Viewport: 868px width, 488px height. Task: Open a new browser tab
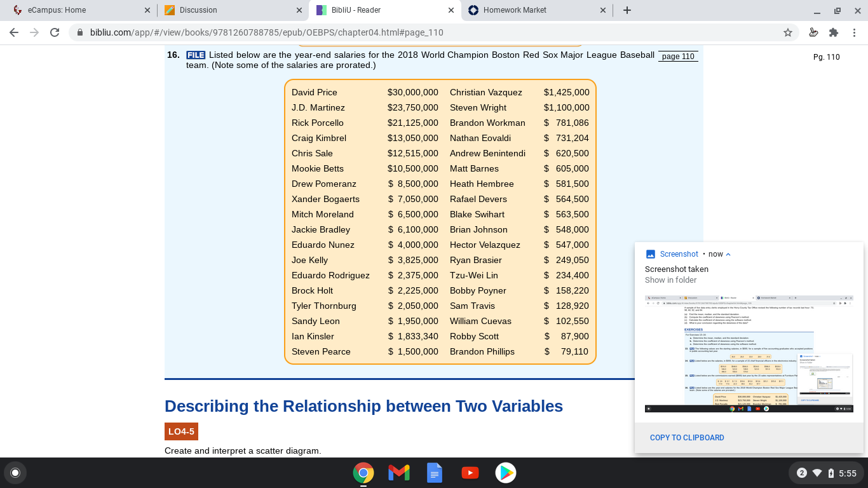[x=627, y=10]
